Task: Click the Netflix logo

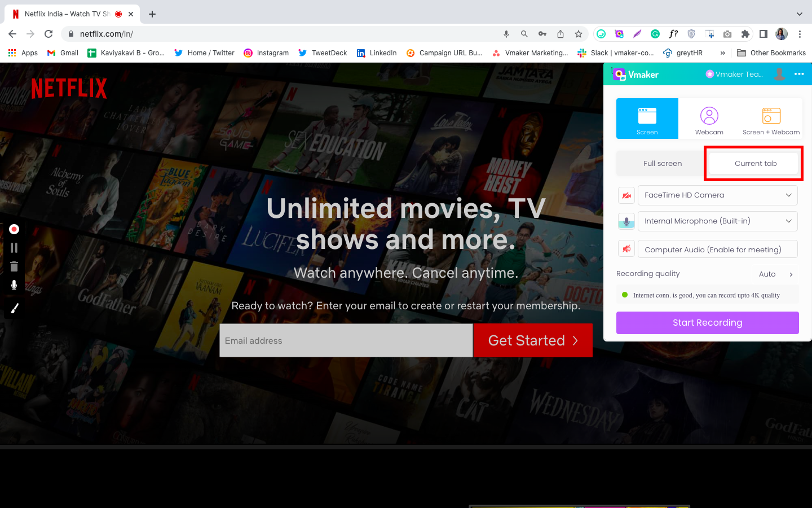Action: pos(69,89)
